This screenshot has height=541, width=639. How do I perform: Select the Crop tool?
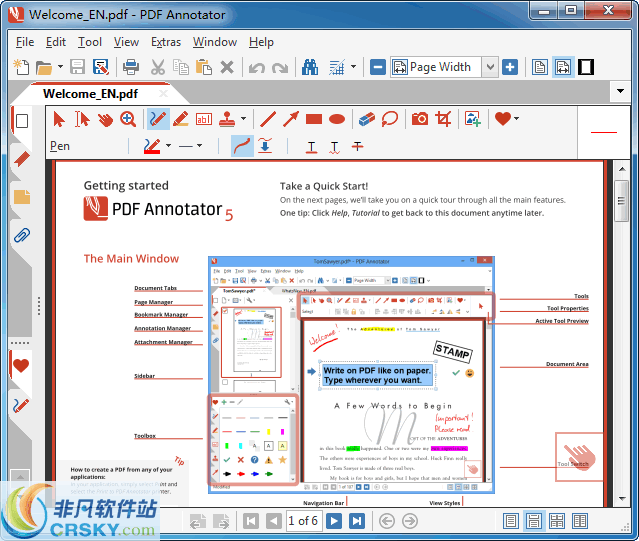pos(443,119)
